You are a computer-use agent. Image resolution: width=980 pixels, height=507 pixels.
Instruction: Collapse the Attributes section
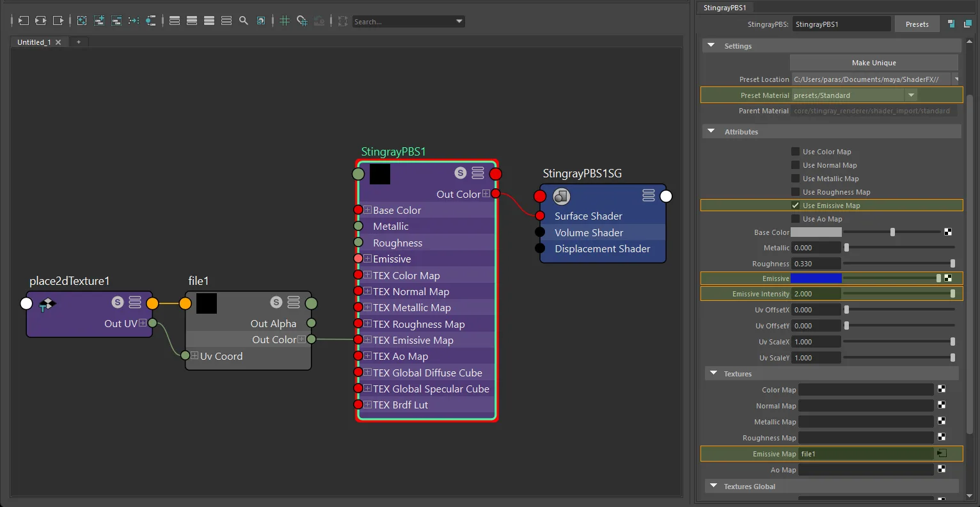[711, 131]
